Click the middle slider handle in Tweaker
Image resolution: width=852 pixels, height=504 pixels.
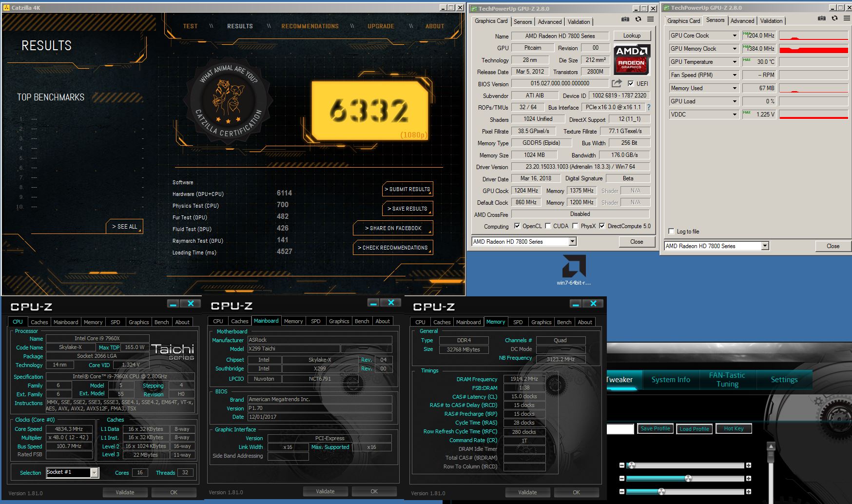688,479
